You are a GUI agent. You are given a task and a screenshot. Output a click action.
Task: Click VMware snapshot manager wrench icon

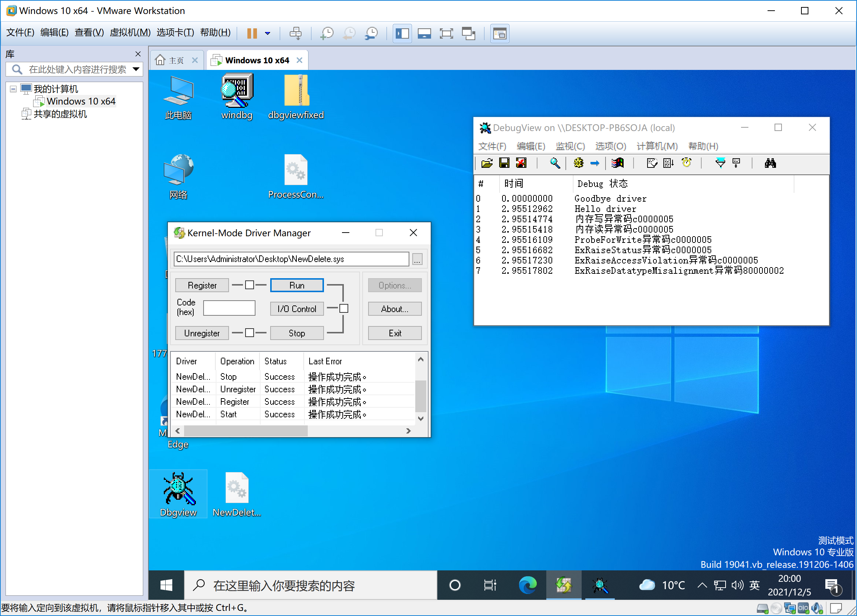(372, 33)
